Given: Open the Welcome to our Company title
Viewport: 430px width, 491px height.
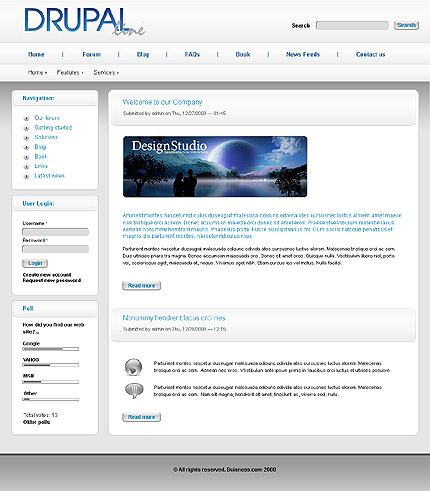Looking at the screenshot, I should click(x=162, y=102).
